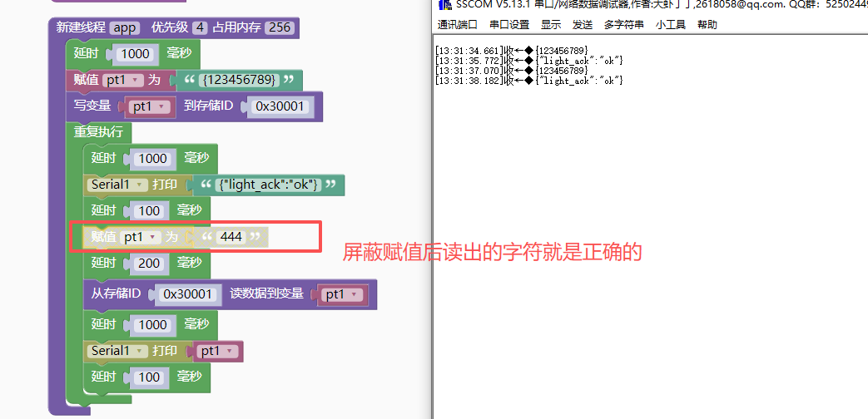This screenshot has height=419, width=868.
Task: Click the SSCOM title bar app icon
Action: tap(444, 4)
